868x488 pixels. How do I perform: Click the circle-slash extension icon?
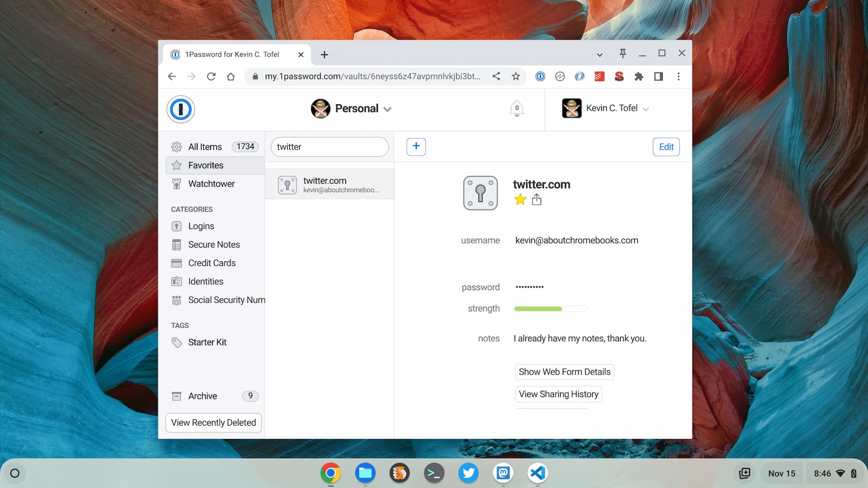560,76
